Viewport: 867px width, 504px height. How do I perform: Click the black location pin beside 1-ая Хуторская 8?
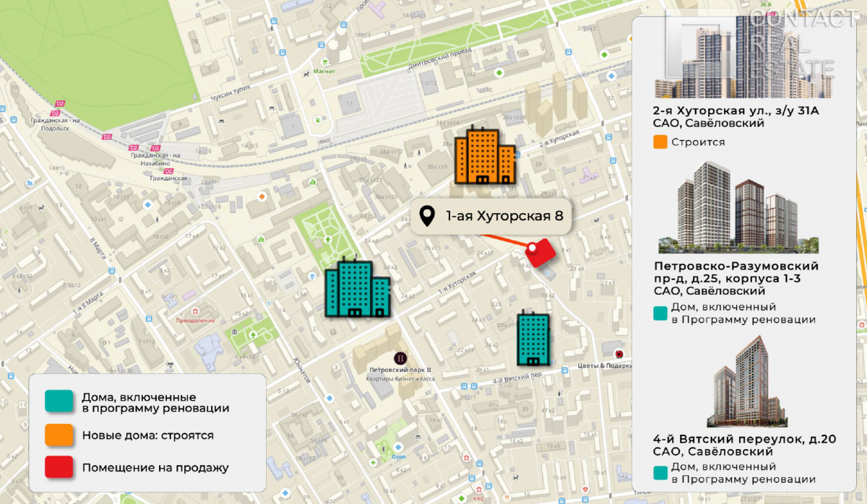coord(428,215)
